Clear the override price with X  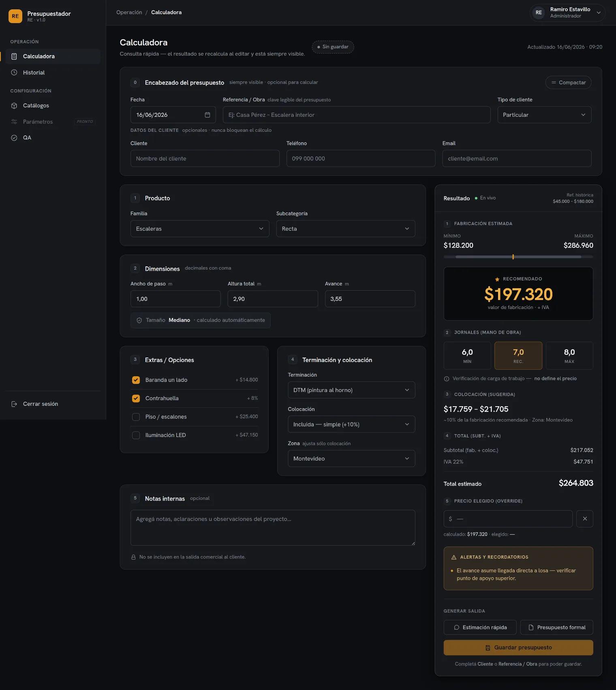point(585,519)
